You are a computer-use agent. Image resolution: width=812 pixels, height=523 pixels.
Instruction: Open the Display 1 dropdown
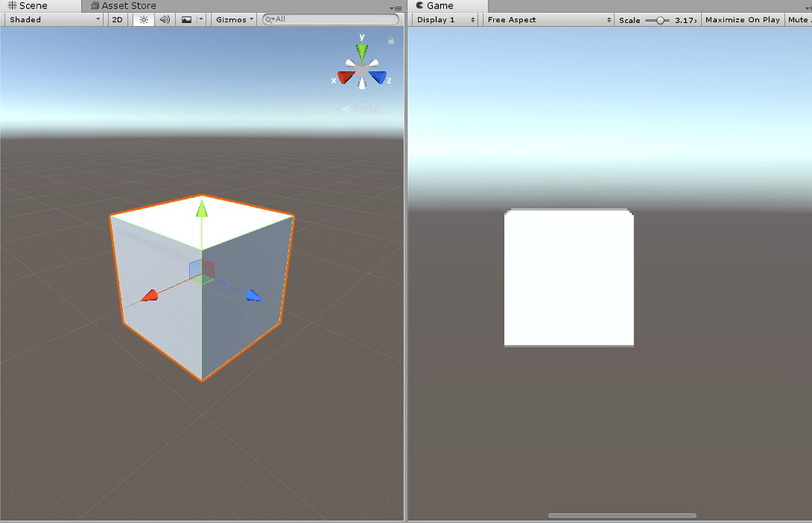pyautogui.click(x=444, y=19)
